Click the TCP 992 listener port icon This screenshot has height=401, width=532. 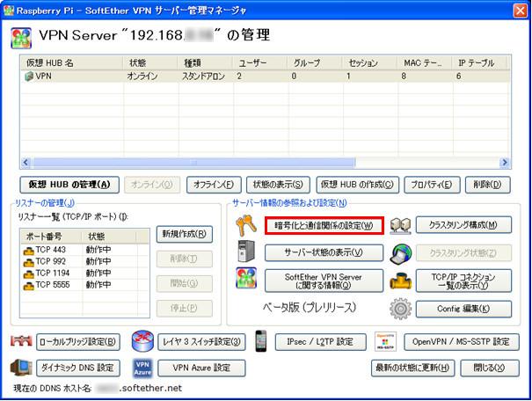tap(29, 262)
